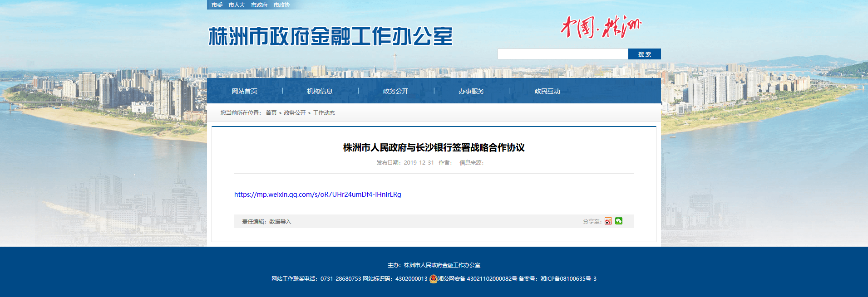The image size is (868, 297).
Task: Open the 市人大 top link
Action: click(x=237, y=5)
